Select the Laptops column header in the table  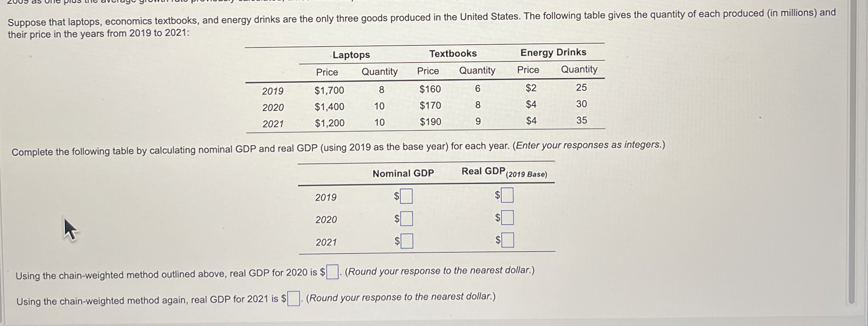click(350, 55)
